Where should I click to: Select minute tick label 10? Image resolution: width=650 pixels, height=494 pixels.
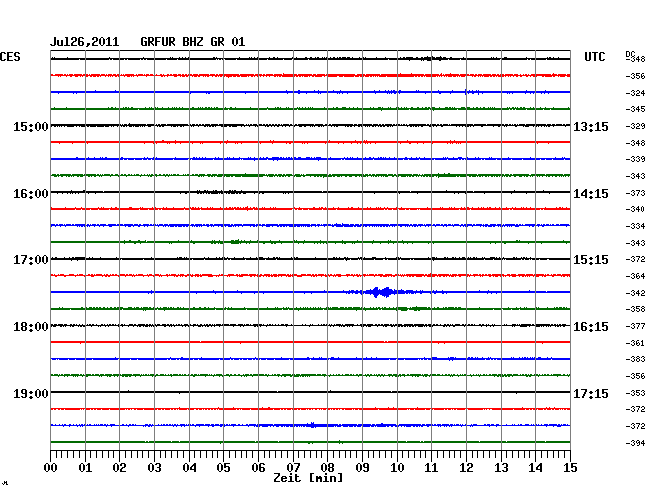pyautogui.click(x=397, y=468)
